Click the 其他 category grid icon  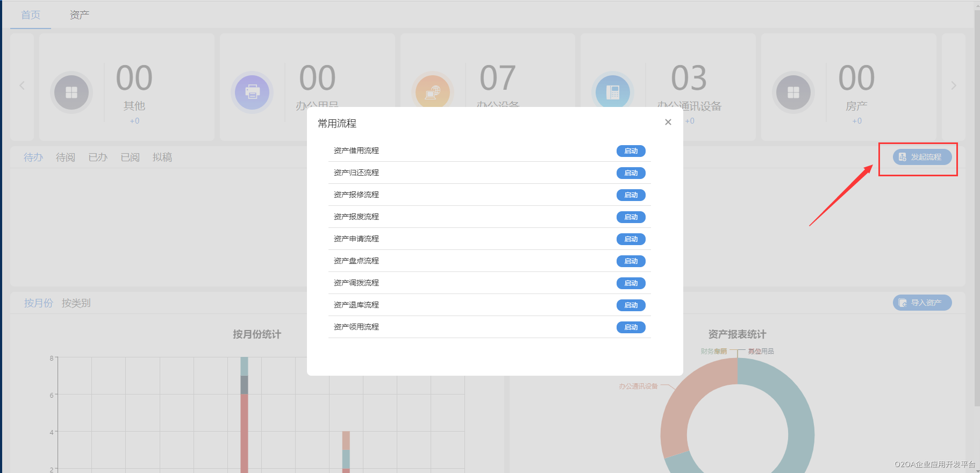click(x=71, y=92)
